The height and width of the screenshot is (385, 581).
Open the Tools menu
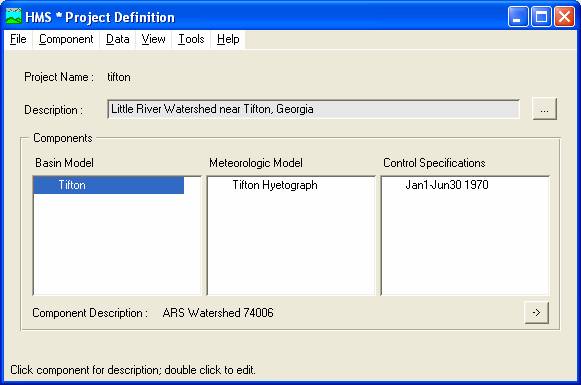[191, 39]
